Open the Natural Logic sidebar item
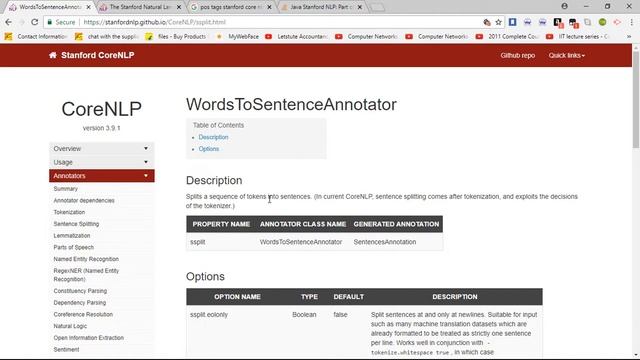 (x=70, y=326)
